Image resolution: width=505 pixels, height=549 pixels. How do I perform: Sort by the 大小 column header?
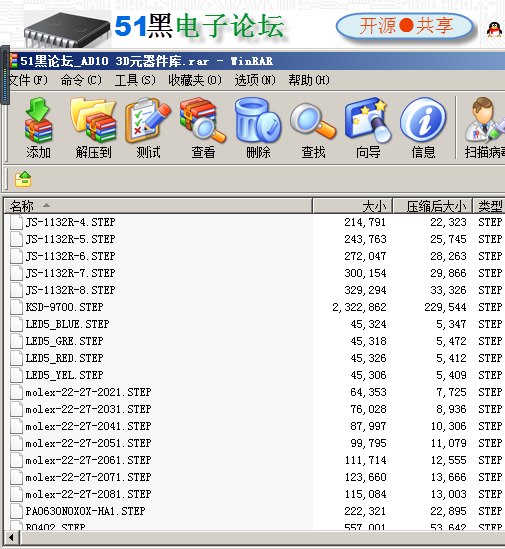353,206
